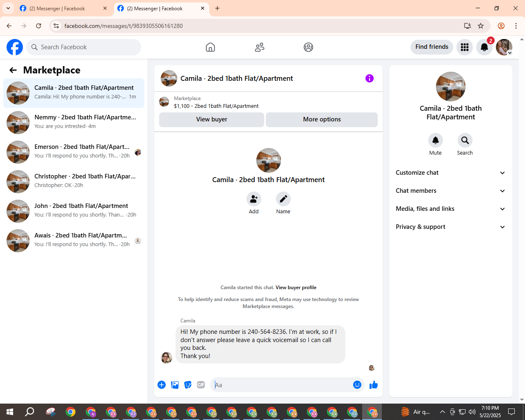Open the taskbar notification center
This screenshot has width=525, height=420.
coord(511,412)
